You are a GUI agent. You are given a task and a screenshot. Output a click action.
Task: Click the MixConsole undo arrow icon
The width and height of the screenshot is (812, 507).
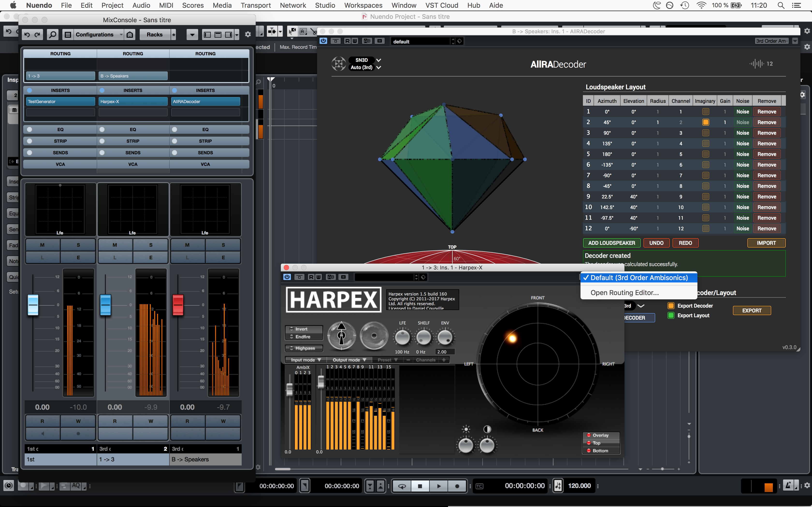coord(27,35)
